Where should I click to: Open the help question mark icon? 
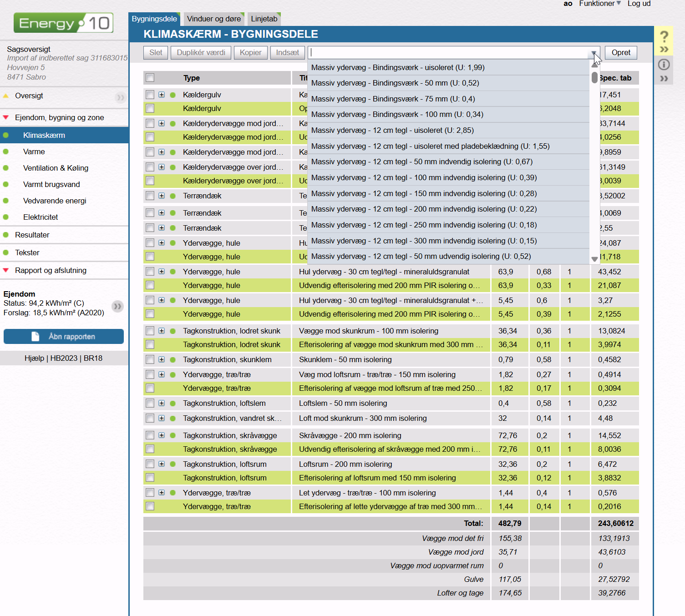click(664, 36)
